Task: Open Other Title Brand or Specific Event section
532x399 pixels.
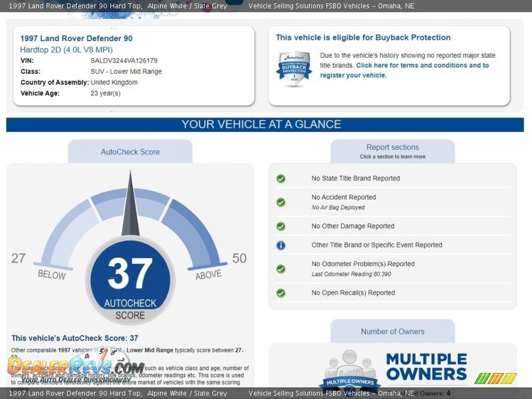Action: (x=392, y=245)
